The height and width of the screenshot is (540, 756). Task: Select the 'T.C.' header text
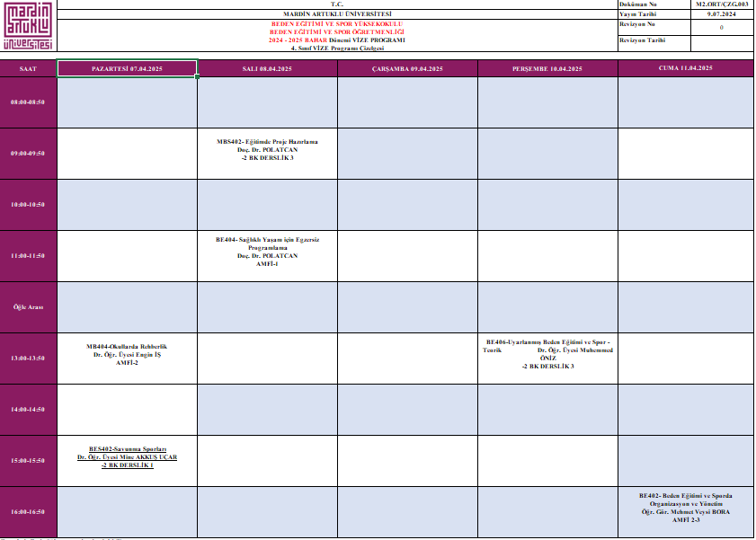(x=337, y=4)
